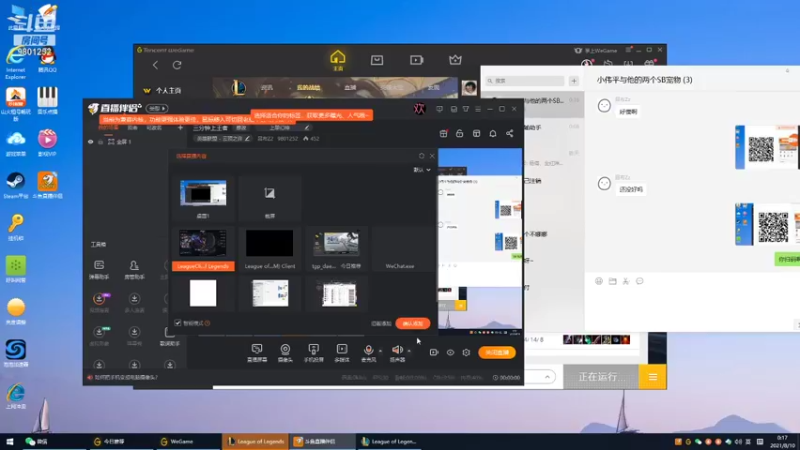
Task: Click the share icon in streaming app
Action: [x=510, y=133]
